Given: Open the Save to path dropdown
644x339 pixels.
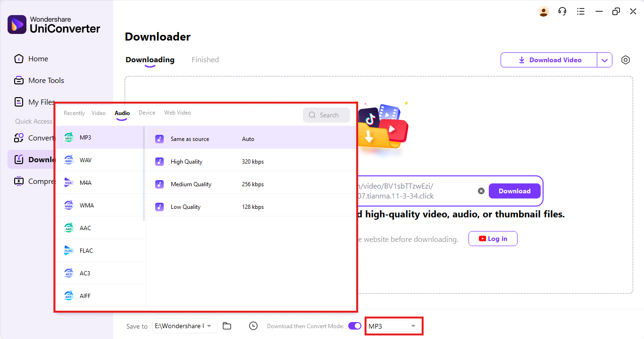Looking at the screenshot, I should point(185,326).
